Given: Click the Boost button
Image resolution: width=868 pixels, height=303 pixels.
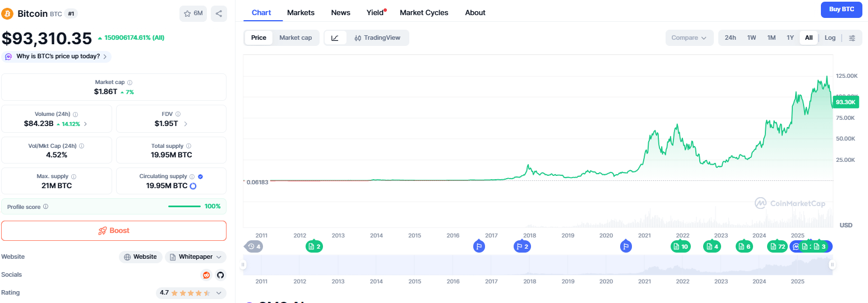Looking at the screenshot, I should point(114,231).
